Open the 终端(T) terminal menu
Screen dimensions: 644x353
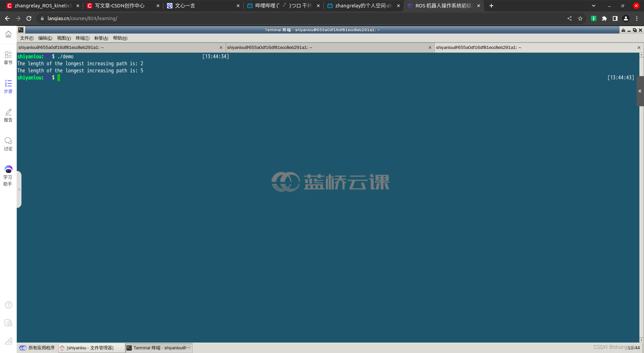83,38
